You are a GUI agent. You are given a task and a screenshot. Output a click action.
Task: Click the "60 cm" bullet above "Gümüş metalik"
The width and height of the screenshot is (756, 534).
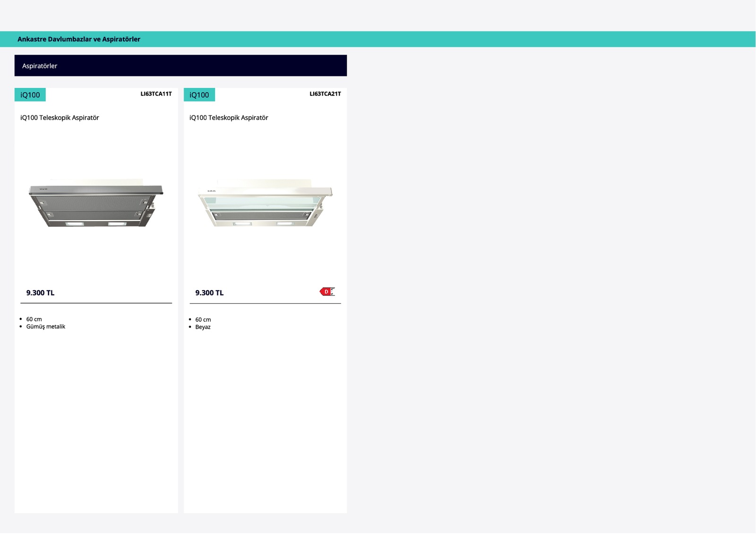pyautogui.click(x=34, y=319)
